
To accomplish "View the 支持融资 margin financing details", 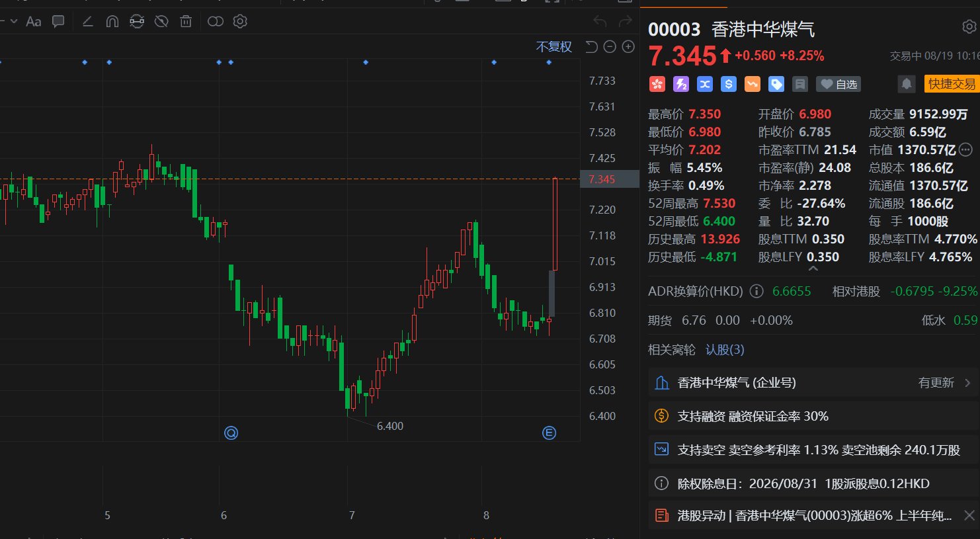I will 813,416.
